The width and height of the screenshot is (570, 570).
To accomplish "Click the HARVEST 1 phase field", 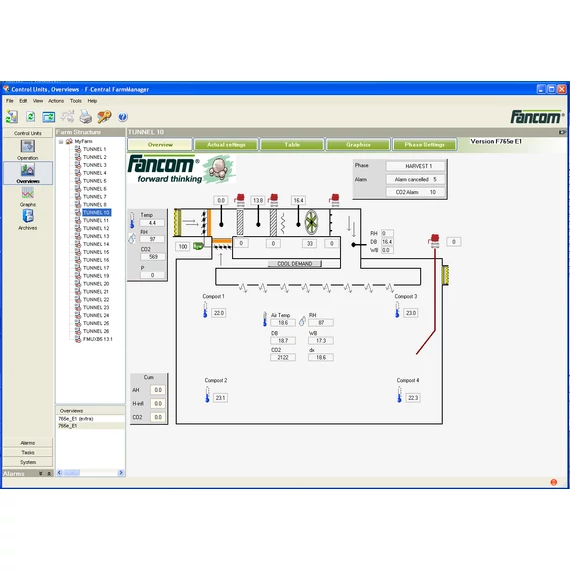I will coord(416,166).
